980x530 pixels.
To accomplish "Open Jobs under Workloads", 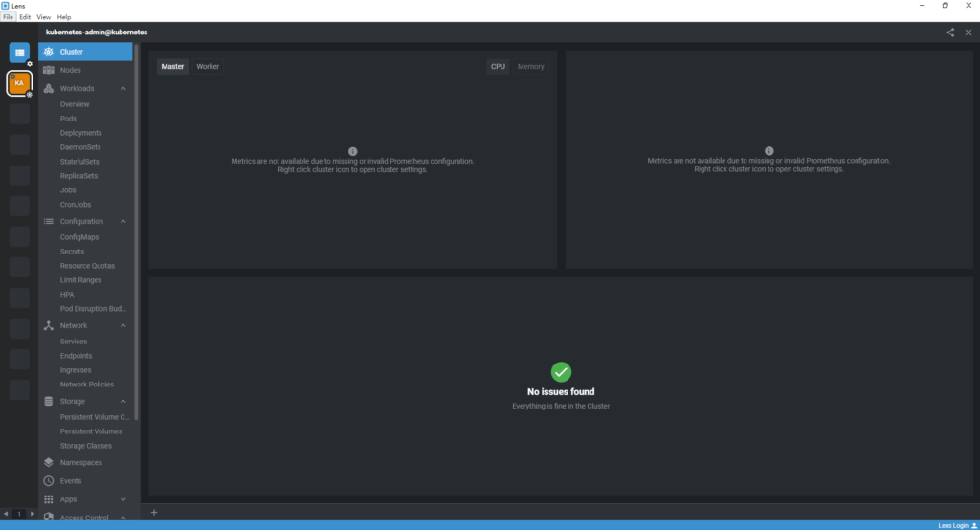I will [x=68, y=190].
